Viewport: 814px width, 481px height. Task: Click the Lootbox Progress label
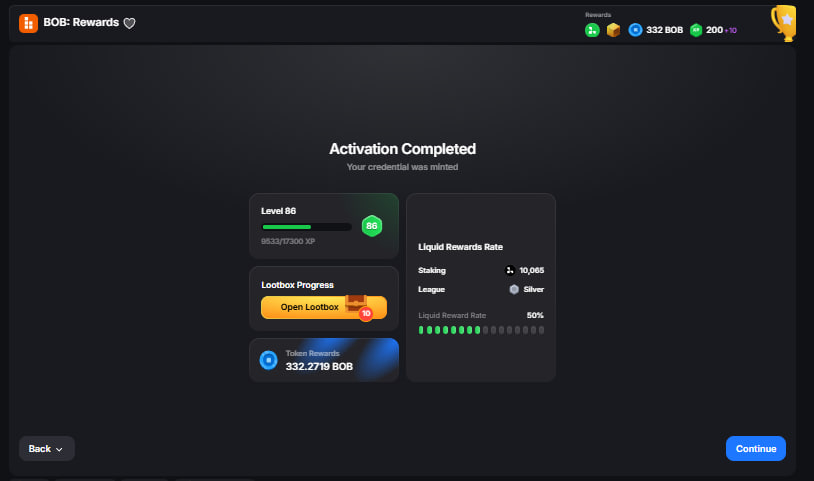[297, 285]
